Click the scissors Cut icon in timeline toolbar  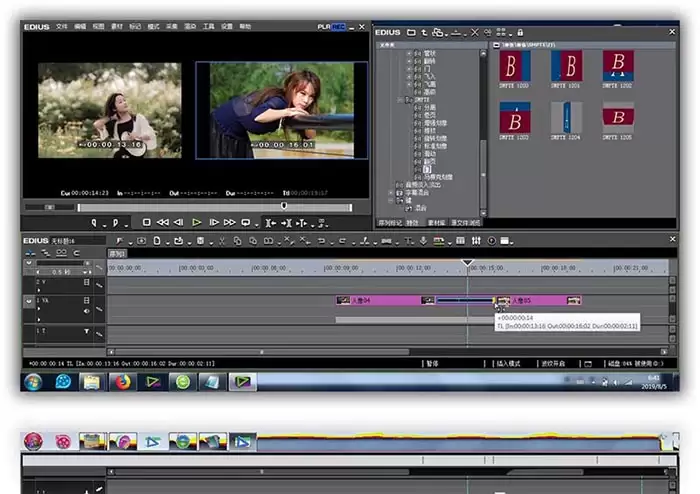tap(222, 241)
